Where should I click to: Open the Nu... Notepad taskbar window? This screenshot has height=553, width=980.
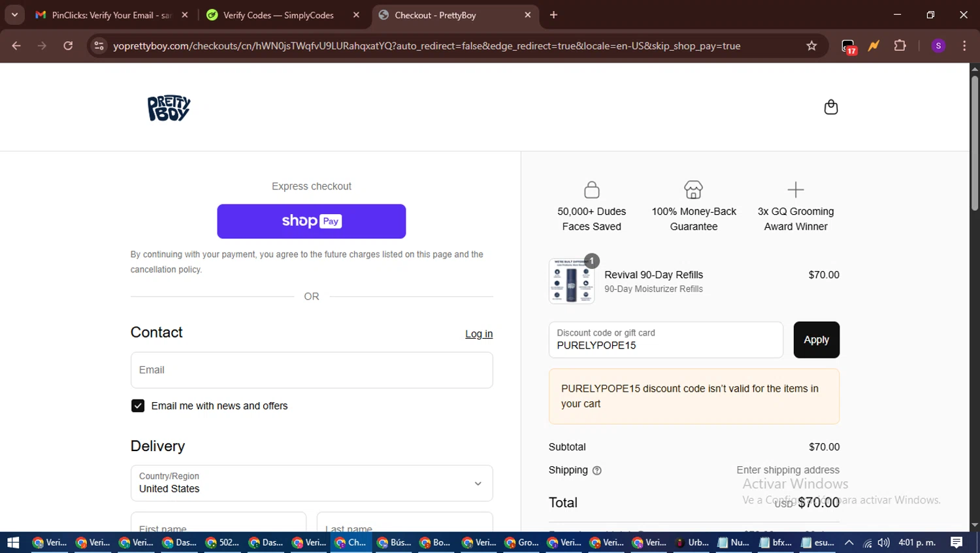[733, 543]
